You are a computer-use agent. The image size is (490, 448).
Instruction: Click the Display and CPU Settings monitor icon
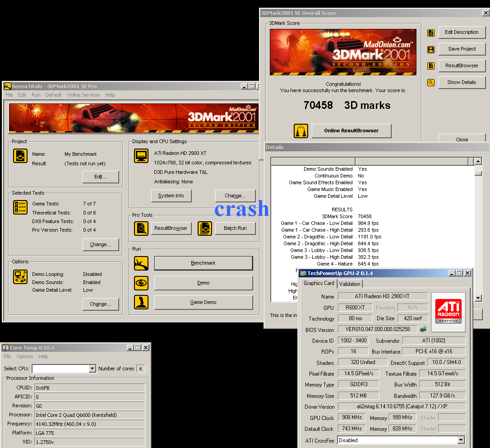pyautogui.click(x=141, y=156)
